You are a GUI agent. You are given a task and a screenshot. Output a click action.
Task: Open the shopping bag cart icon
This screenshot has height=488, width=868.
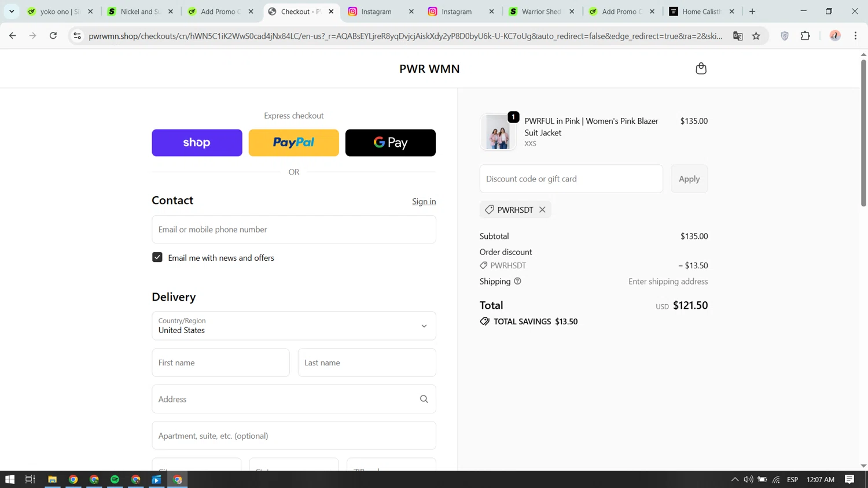[x=701, y=68]
